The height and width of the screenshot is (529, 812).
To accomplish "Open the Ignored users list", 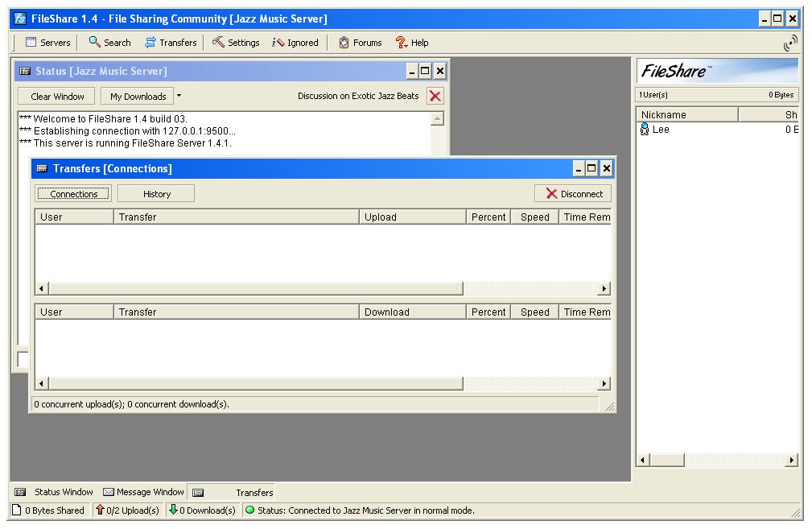I will coord(278,43).
